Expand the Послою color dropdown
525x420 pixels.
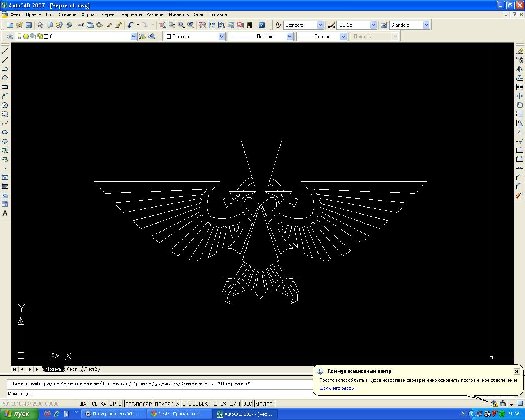click(x=221, y=37)
